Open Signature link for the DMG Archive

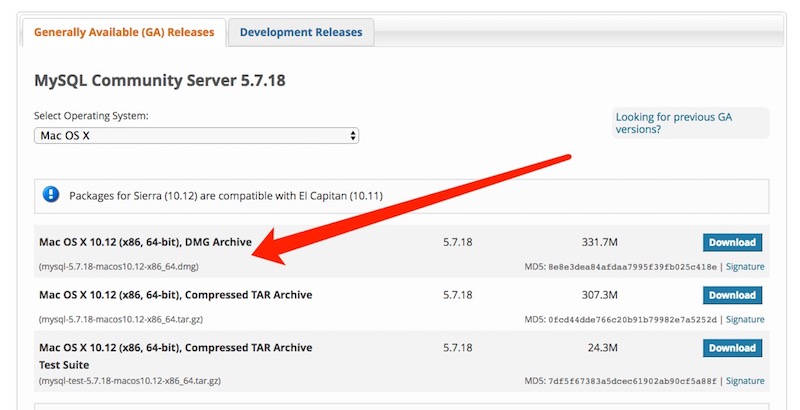[745, 267]
